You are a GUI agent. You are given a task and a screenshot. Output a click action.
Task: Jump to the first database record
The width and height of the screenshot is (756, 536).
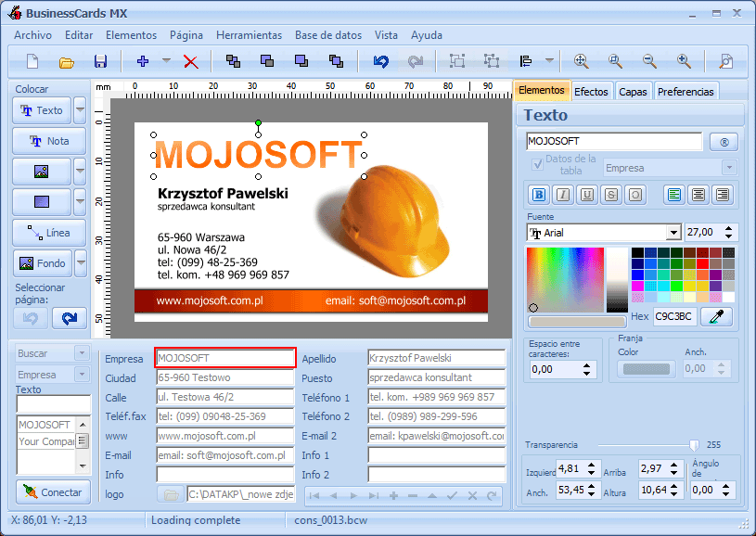pos(314,495)
